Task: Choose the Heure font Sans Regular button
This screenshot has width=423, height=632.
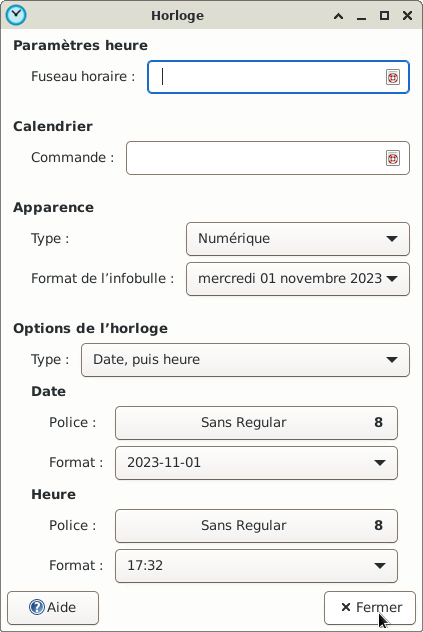Action: point(256,526)
